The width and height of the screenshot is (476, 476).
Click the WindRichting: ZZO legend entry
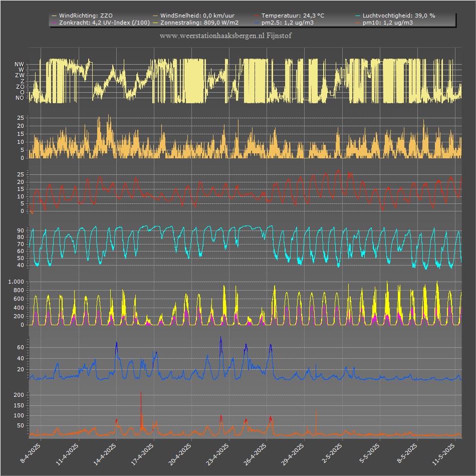(82, 16)
